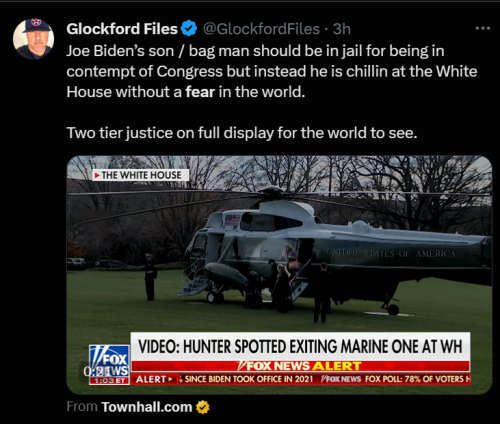The width and height of the screenshot is (500, 424).
Task: Click the @GlockfordFiles handle
Action: coord(261,29)
